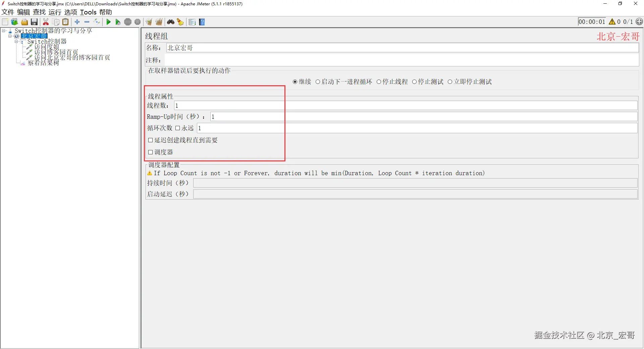Check the 永远 loop forever checkbox
Image resolution: width=644 pixels, height=349 pixels.
pyautogui.click(x=177, y=128)
